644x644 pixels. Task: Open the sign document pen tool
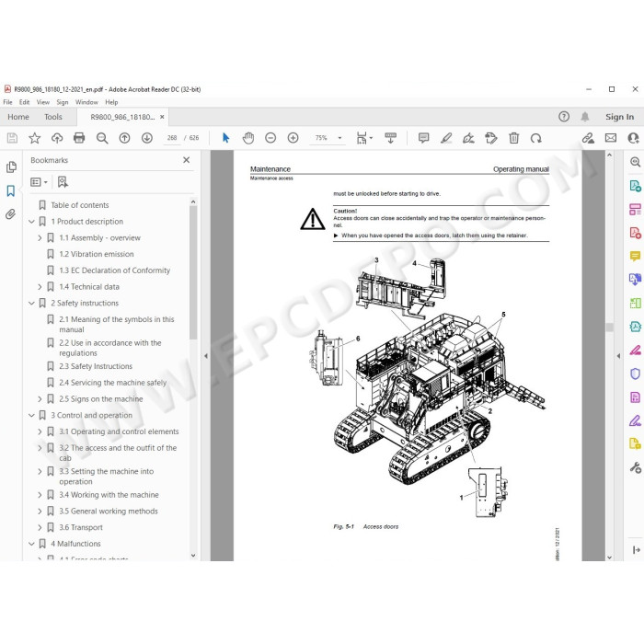tap(468, 138)
